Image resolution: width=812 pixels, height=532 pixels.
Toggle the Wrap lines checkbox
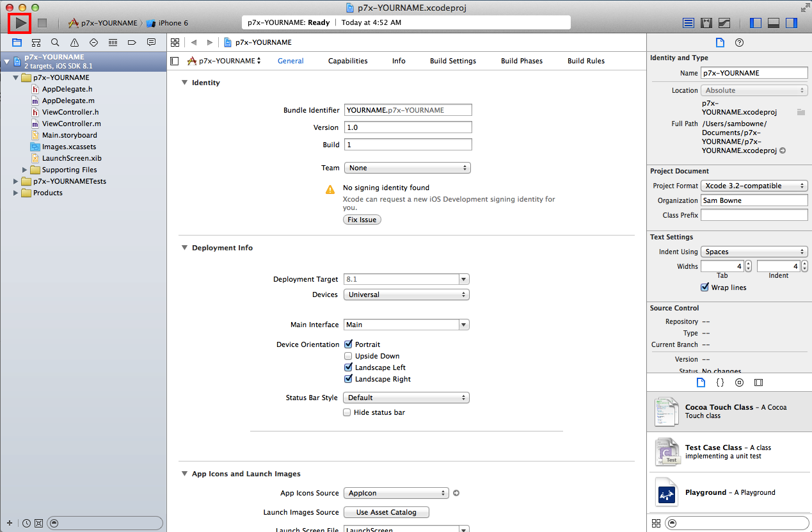coord(705,287)
